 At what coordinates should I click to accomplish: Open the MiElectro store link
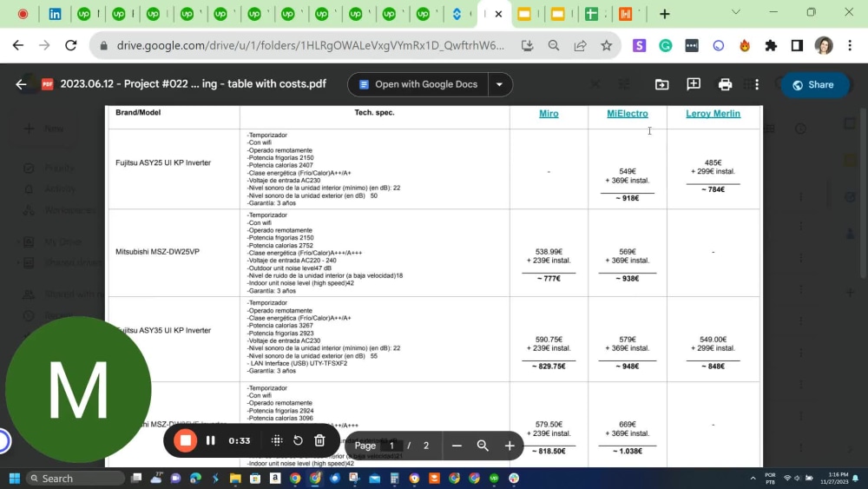[x=628, y=114]
